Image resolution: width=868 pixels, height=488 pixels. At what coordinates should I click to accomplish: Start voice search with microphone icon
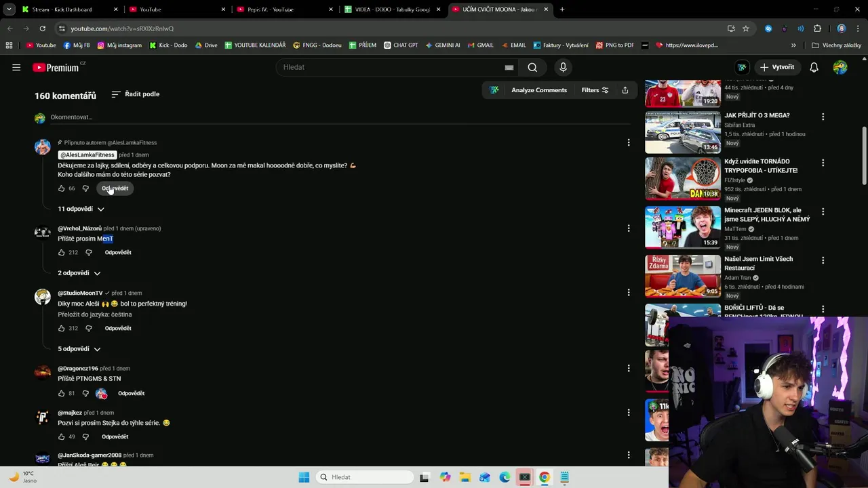[563, 67]
